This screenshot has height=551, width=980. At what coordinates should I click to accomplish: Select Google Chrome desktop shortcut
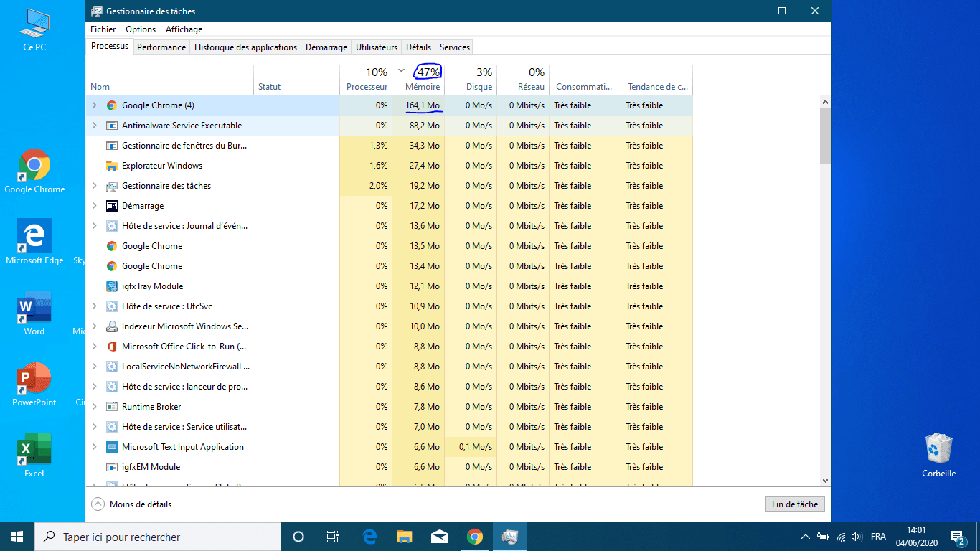[x=34, y=171]
